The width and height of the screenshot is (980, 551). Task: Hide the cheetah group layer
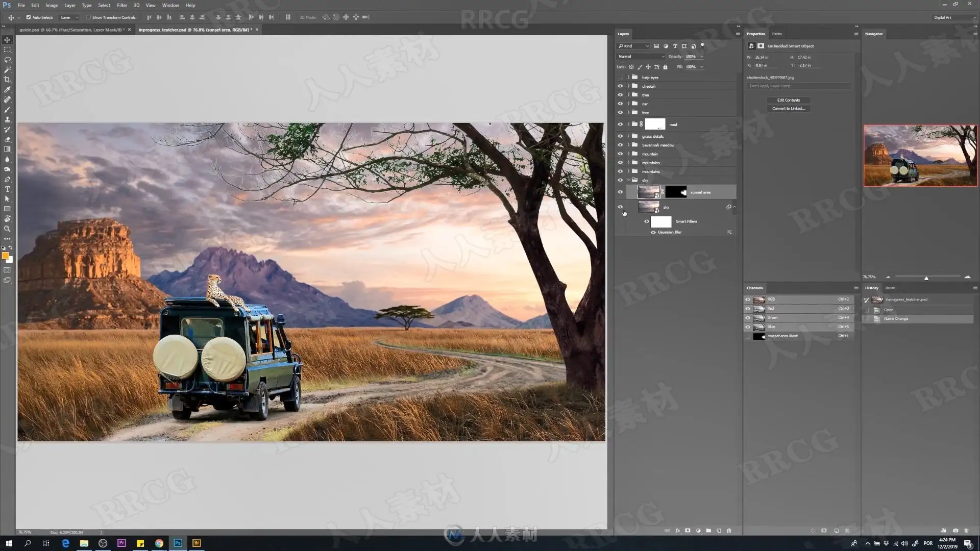(620, 86)
